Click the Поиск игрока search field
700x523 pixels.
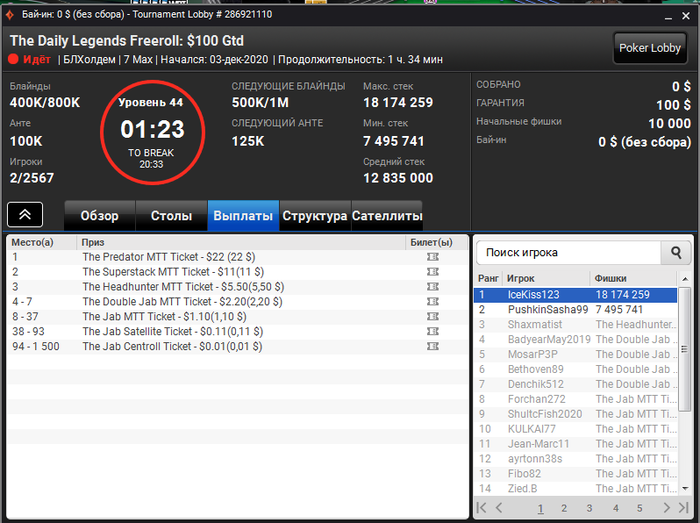pos(568,253)
